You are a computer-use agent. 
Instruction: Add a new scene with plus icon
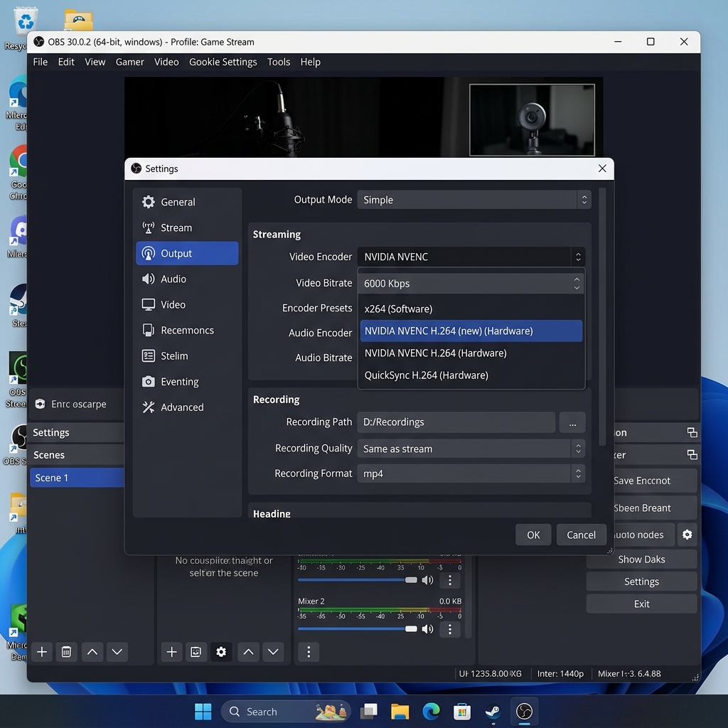pyautogui.click(x=42, y=652)
